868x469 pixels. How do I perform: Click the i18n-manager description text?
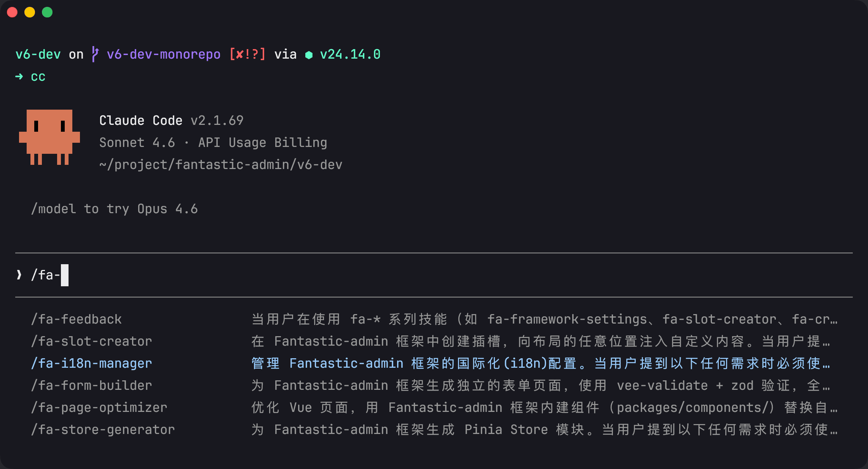541,363
